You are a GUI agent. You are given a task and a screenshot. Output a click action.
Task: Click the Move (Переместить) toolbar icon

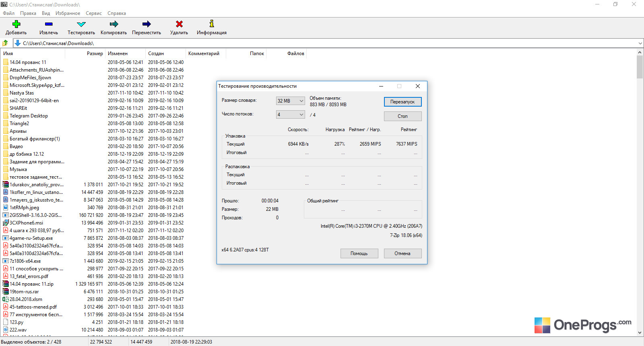147,24
